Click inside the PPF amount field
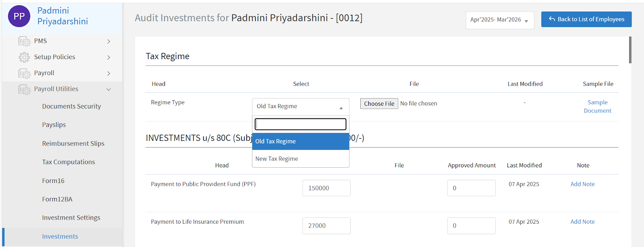This screenshot has width=644, height=247. click(x=326, y=188)
